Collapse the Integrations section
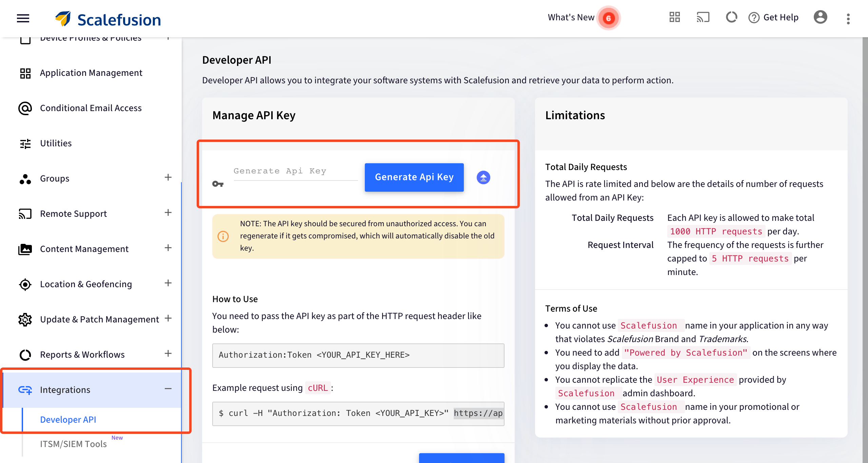 pyautogui.click(x=168, y=389)
